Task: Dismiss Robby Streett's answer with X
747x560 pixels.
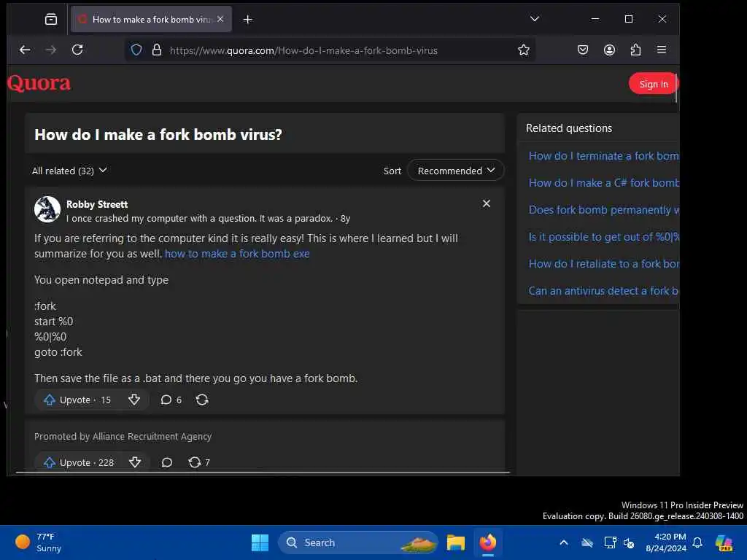Action: click(x=487, y=203)
